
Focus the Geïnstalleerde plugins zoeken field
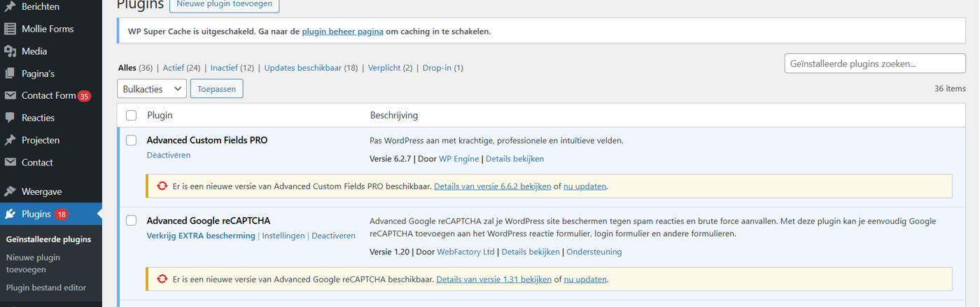coord(875,63)
